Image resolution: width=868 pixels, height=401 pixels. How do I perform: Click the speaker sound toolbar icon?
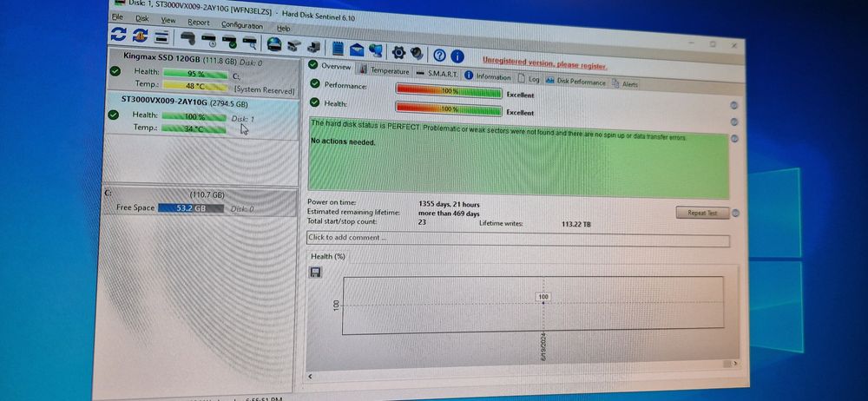click(417, 53)
